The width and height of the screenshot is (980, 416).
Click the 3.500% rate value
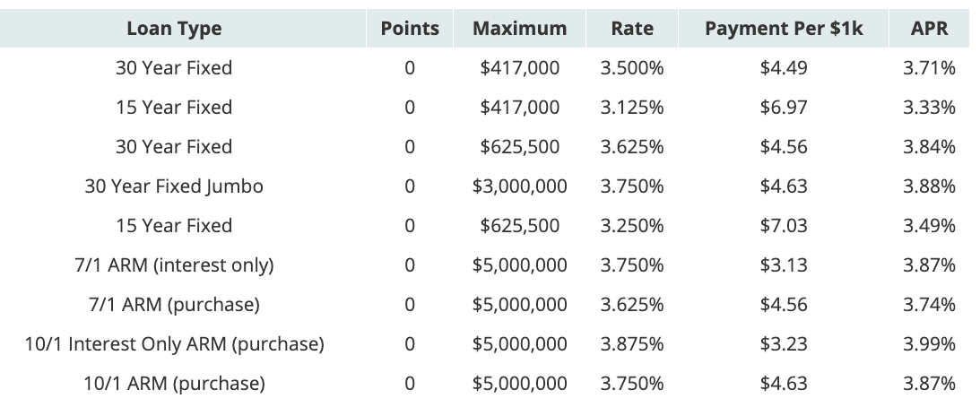(x=632, y=67)
